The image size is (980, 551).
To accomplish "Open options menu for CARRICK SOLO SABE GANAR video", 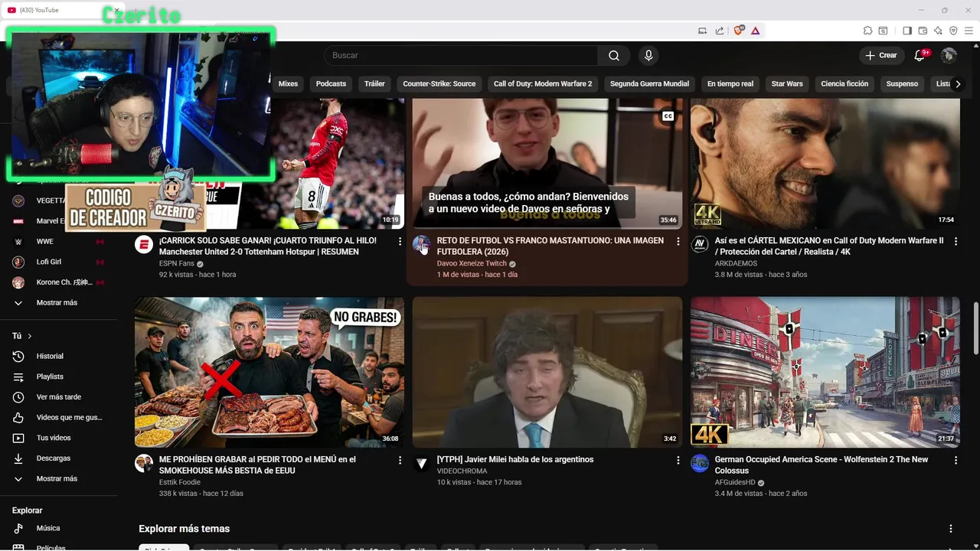I will (400, 241).
